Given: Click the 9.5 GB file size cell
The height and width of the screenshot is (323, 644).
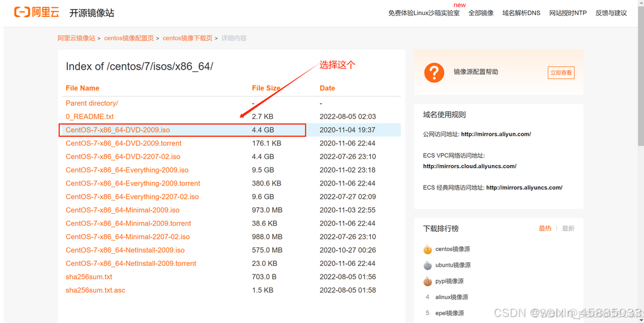Looking at the screenshot, I should click(263, 170).
